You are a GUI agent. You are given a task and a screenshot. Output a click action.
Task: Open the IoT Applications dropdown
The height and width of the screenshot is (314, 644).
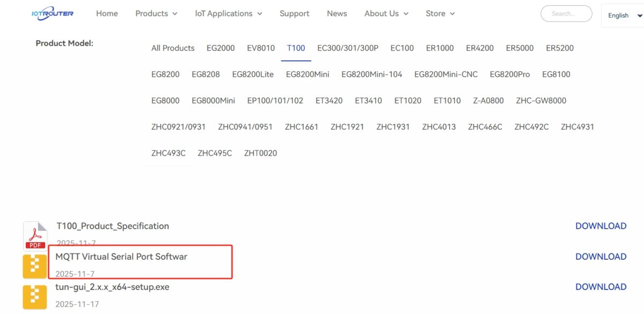pos(228,13)
